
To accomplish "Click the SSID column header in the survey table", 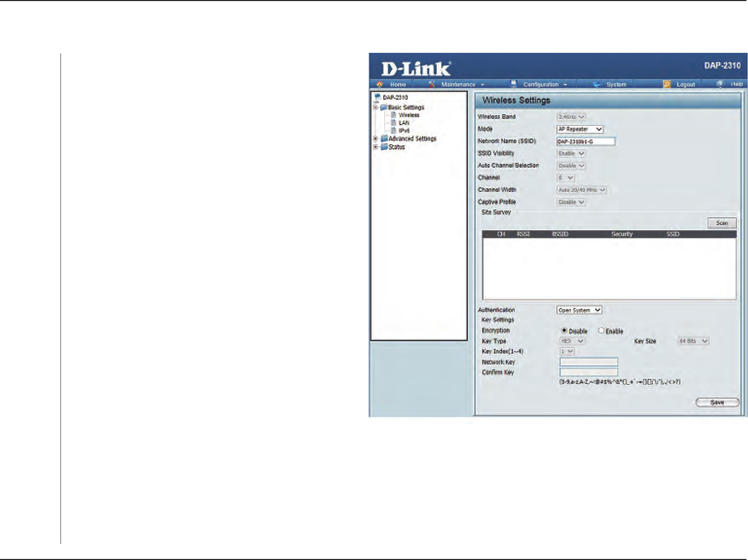I will click(x=673, y=234).
